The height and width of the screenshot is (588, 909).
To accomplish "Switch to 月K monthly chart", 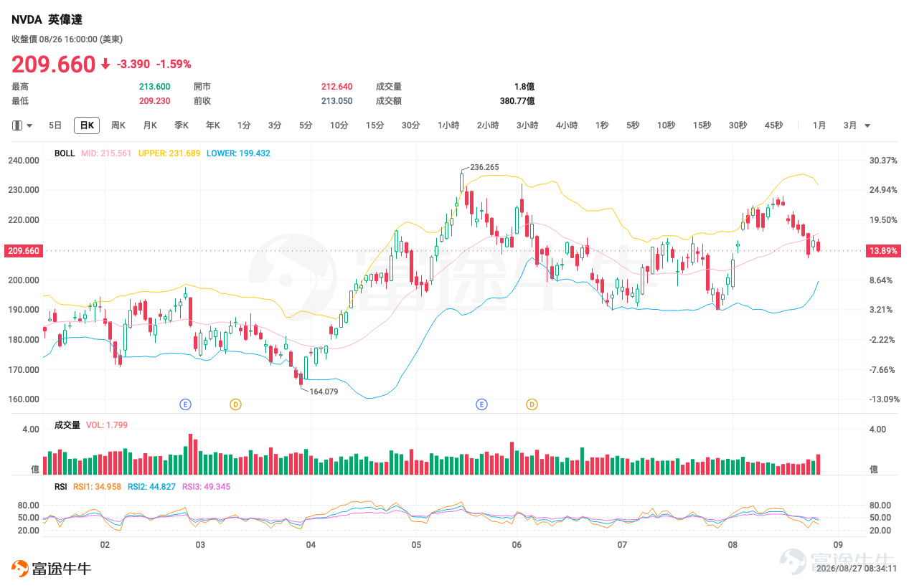I will [150, 125].
